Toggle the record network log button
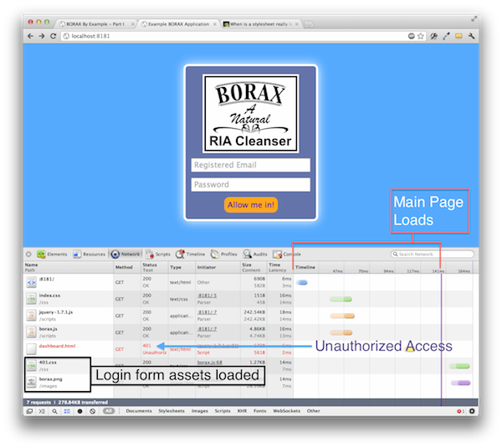Image resolution: width=502 pixels, height=448 pixels. (x=79, y=411)
